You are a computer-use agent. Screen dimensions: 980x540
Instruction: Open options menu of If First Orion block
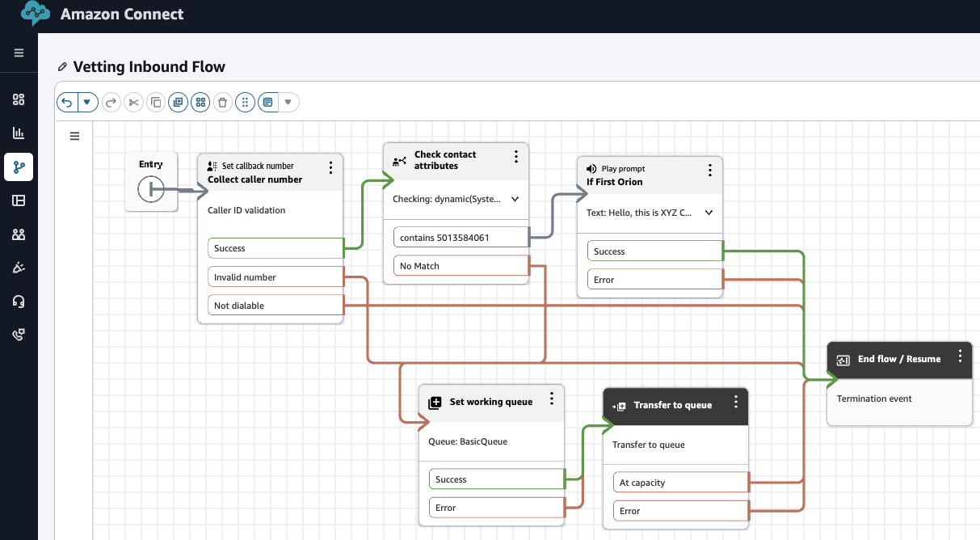coord(710,170)
